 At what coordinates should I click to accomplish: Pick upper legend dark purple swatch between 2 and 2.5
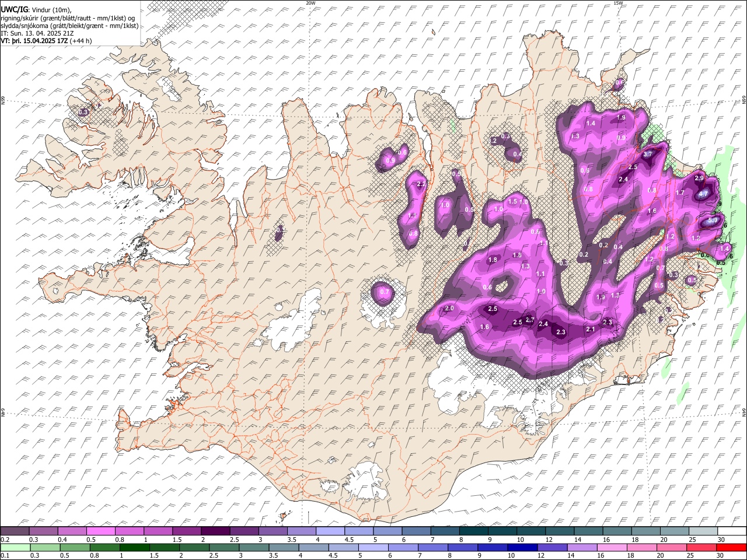click(x=215, y=531)
